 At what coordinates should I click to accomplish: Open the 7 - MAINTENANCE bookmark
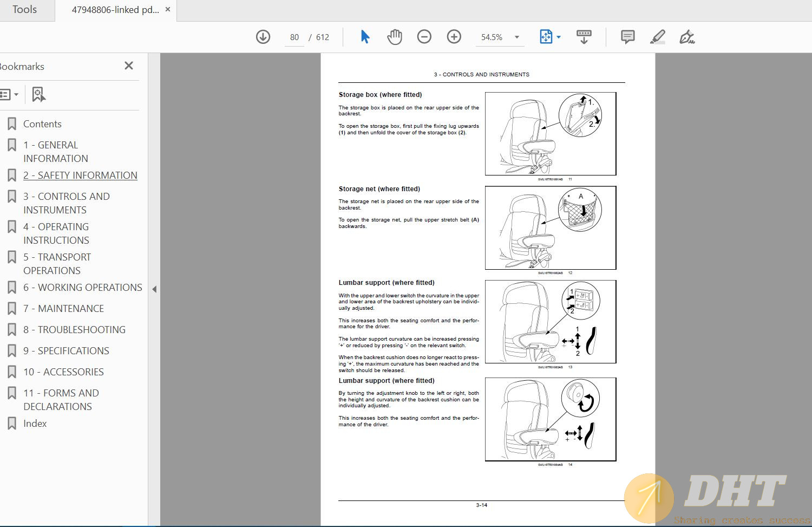click(x=63, y=309)
